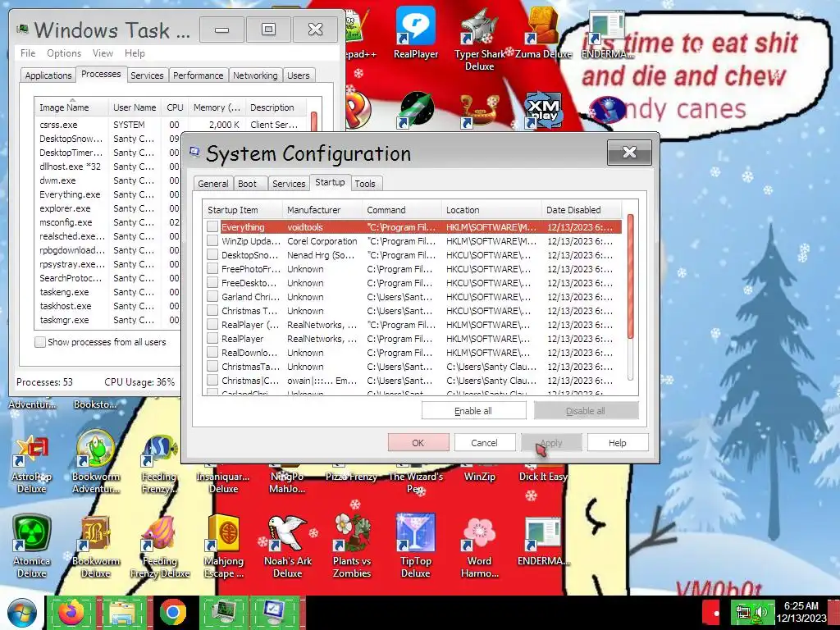Image resolution: width=840 pixels, height=630 pixels.
Task: Enable the WinZip Upda... startup checkbox
Action: point(212,240)
